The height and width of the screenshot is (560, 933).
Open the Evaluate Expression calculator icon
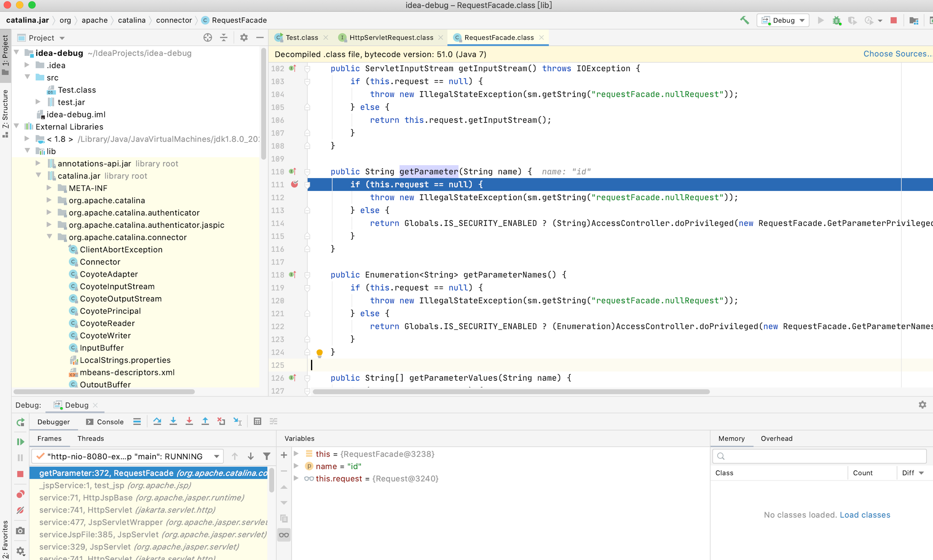pos(257,422)
